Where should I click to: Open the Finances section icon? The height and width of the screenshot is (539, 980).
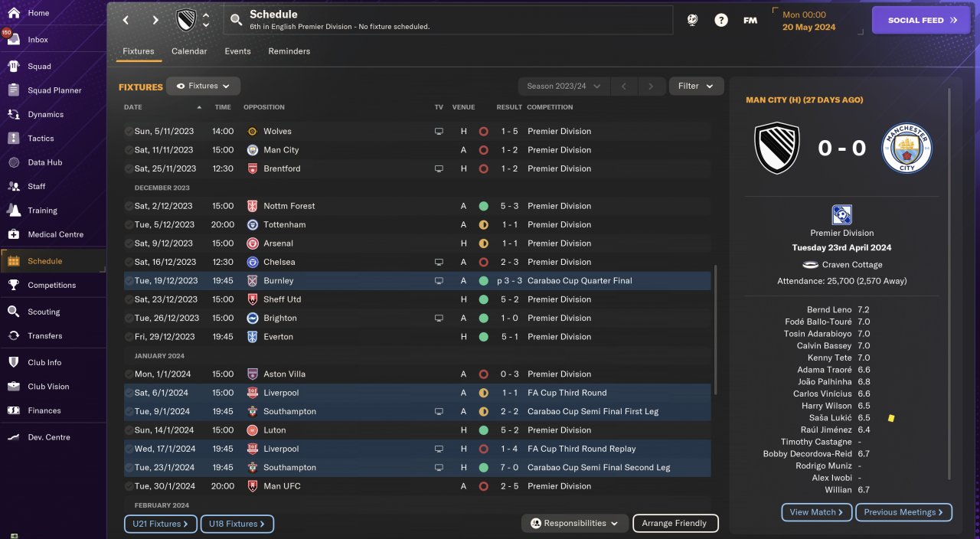pos(13,410)
